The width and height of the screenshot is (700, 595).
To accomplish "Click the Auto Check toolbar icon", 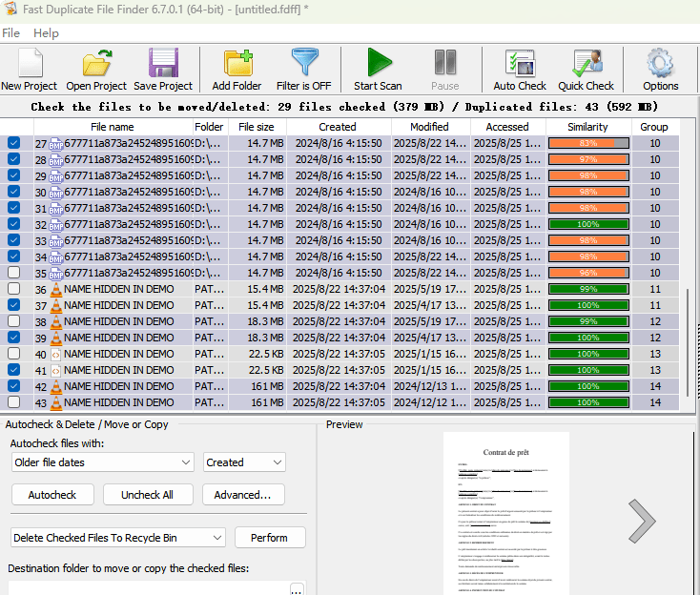I will coord(520,63).
